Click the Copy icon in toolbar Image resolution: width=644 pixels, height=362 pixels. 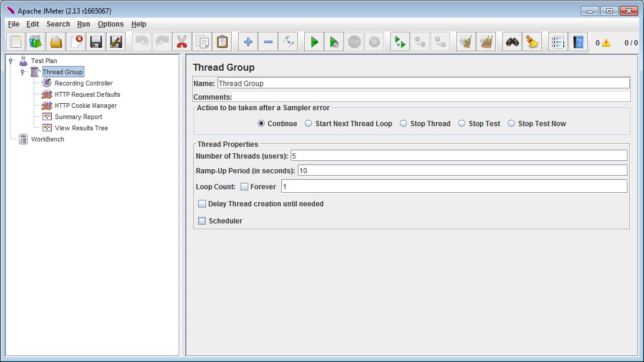coord(202,42)
